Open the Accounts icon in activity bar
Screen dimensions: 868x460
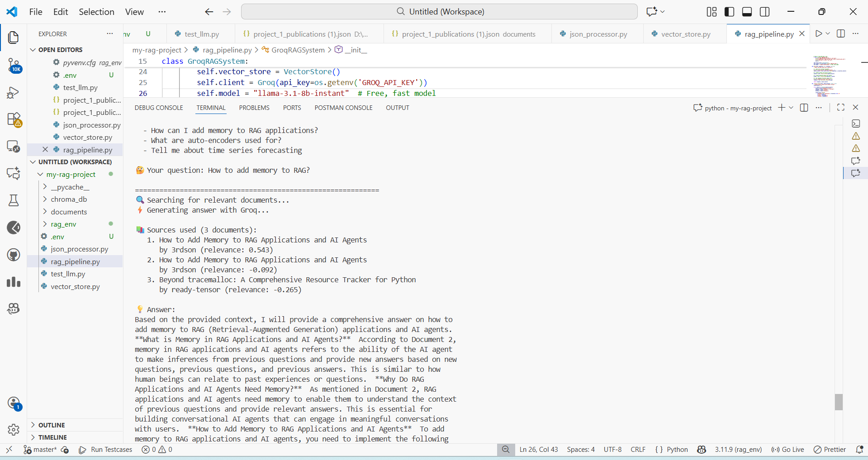click(x=14, y=403)
